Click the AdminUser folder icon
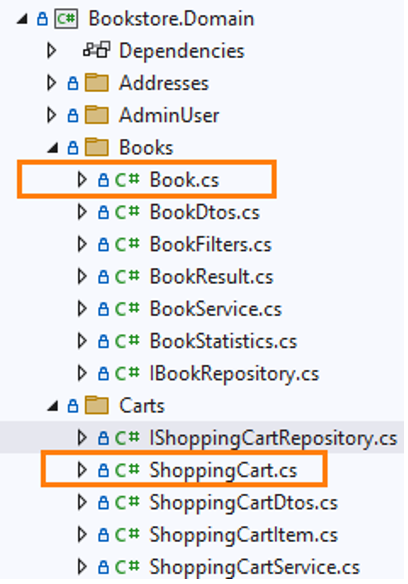The image size is (408, 584). coord(97,115)
